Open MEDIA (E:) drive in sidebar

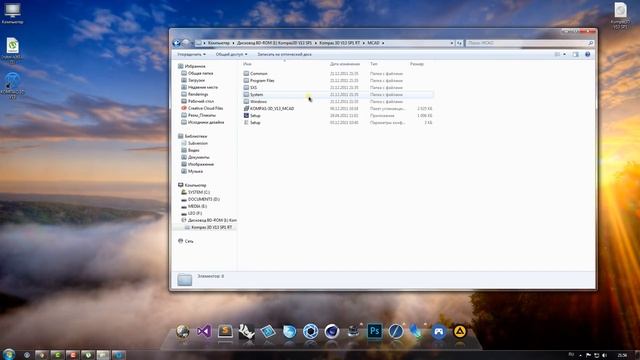tap(197, 206)
